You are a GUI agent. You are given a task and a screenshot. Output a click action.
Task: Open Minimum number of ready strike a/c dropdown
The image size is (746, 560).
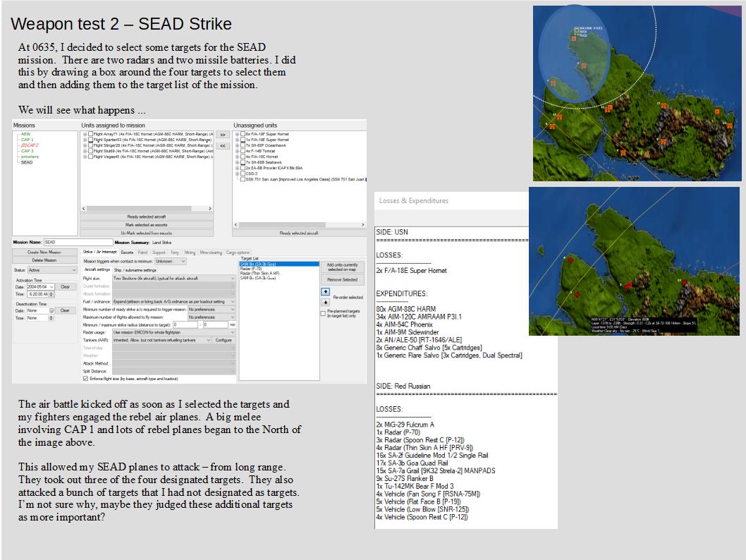212,309
